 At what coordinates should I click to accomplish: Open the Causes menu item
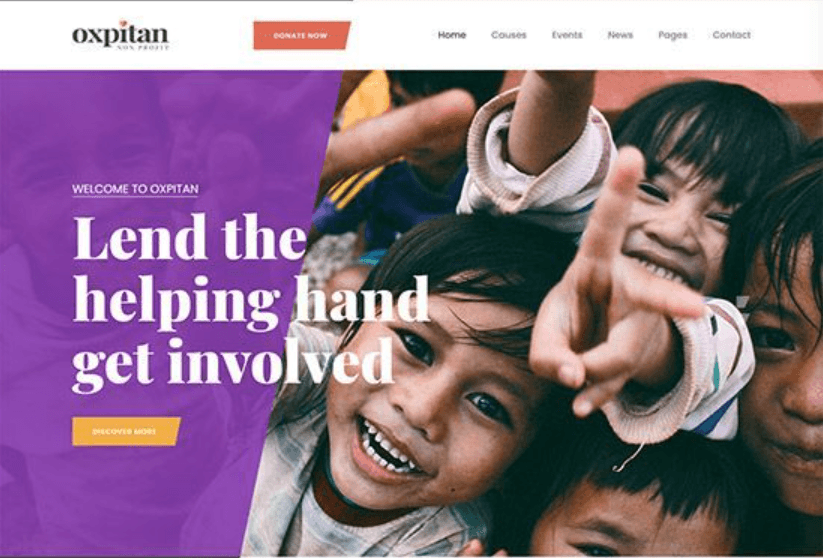(509, 35)
